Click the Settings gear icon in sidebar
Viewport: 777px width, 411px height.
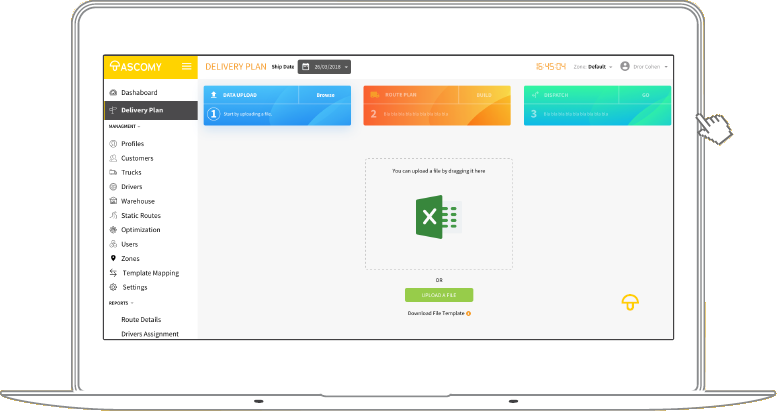112,287
